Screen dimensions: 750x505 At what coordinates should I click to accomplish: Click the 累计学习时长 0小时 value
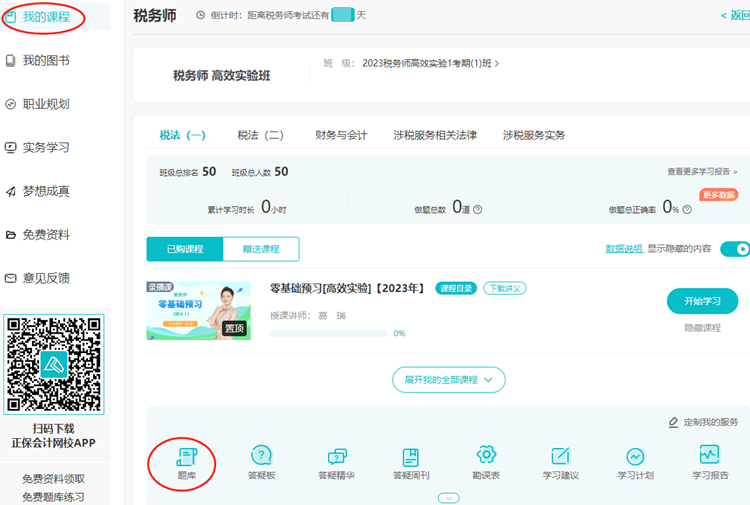pos(274,207)
